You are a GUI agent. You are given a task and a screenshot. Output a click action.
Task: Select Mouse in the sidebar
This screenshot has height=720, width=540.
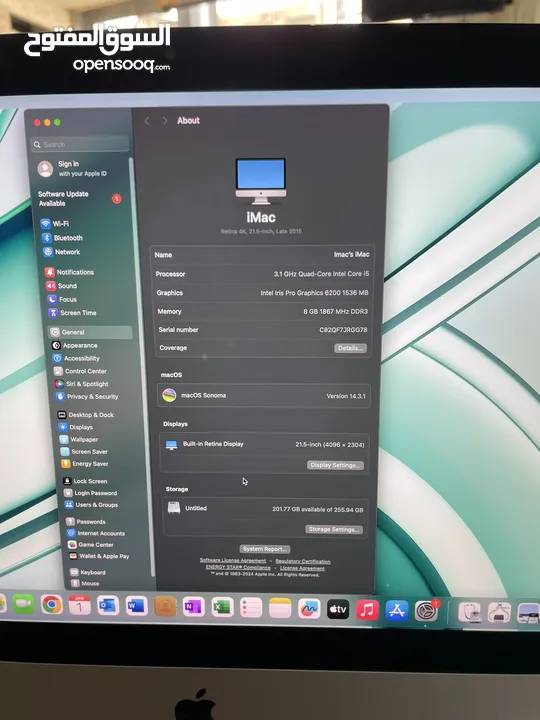[x=85, y=583]
